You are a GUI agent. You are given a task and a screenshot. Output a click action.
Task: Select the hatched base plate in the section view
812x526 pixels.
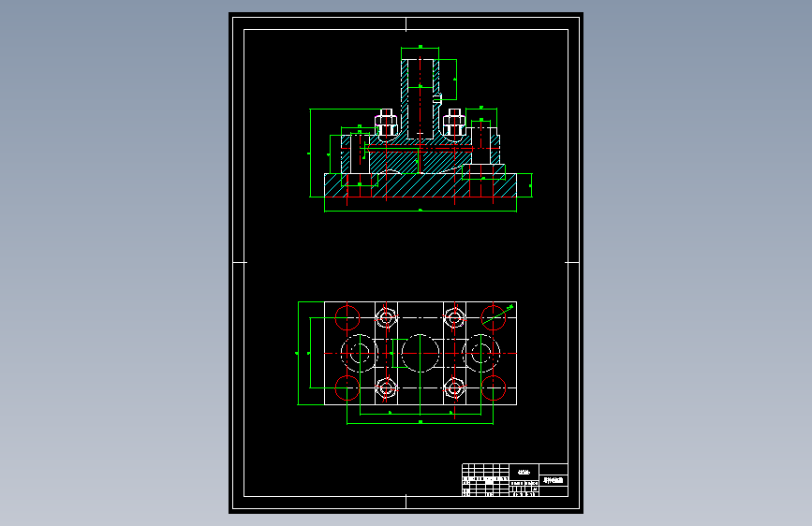[x=420, y=185]
